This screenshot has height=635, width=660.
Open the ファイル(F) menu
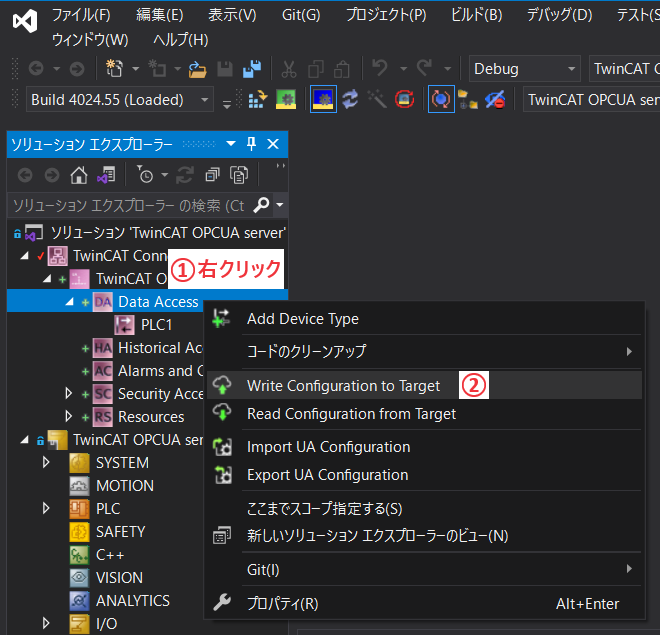(x=81, y=15)
